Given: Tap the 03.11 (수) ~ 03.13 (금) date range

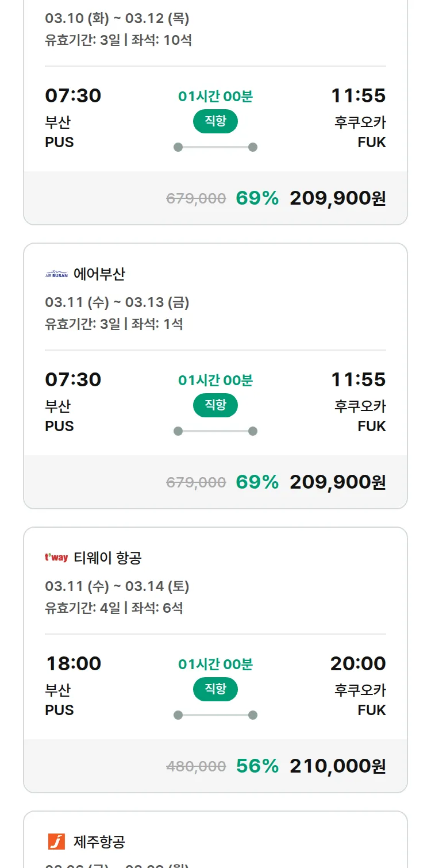Looking at the screenshot, I should point(117,302).
